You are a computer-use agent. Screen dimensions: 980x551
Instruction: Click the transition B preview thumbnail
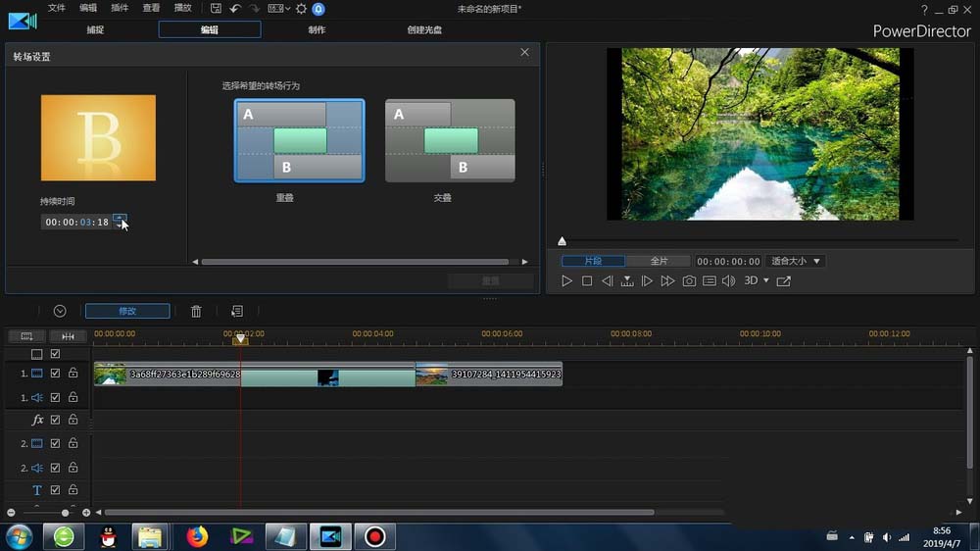tap(98, 137)
